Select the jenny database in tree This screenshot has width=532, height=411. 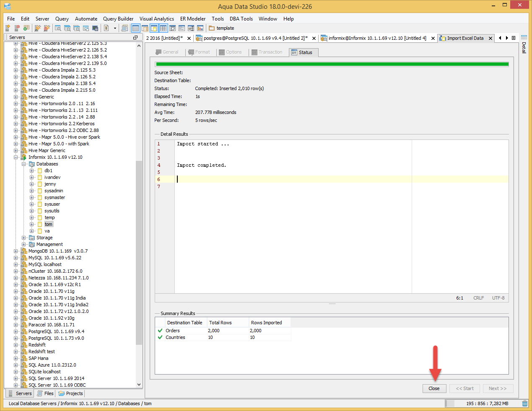tap(50, 184)
